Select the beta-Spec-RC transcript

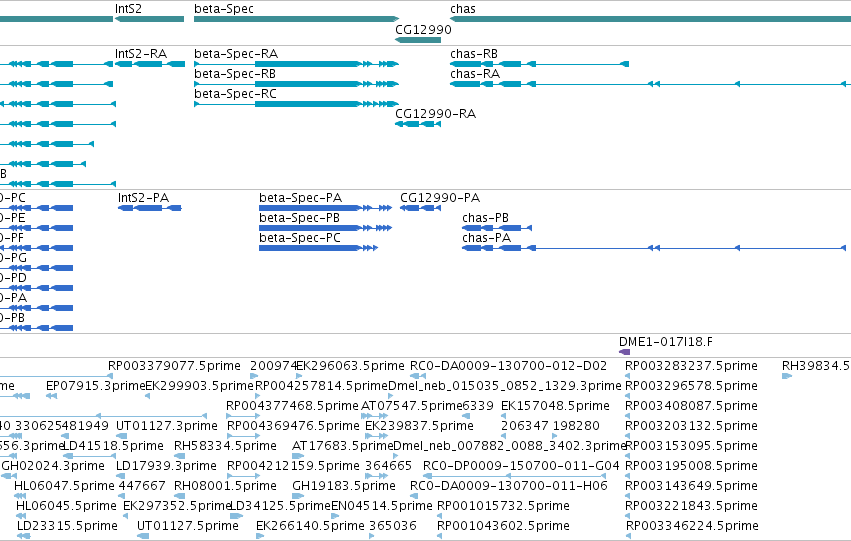pyautogui.click(x=296, y=104)
